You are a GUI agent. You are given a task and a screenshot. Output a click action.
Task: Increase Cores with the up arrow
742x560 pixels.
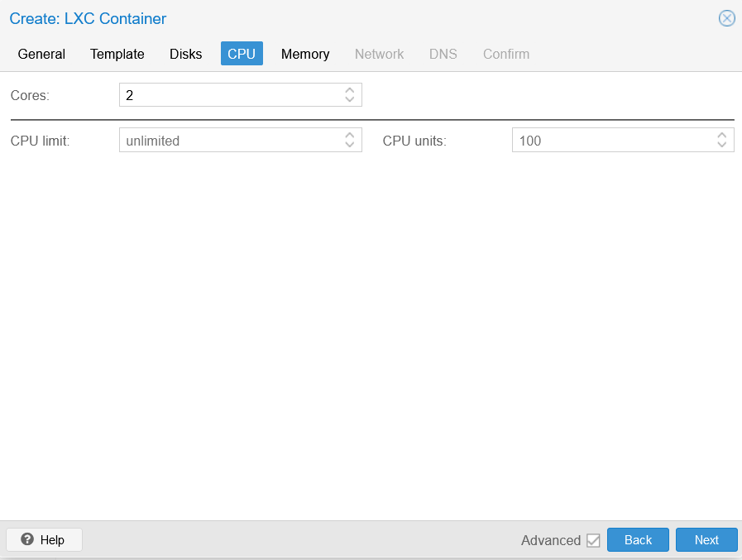[350, 90]
